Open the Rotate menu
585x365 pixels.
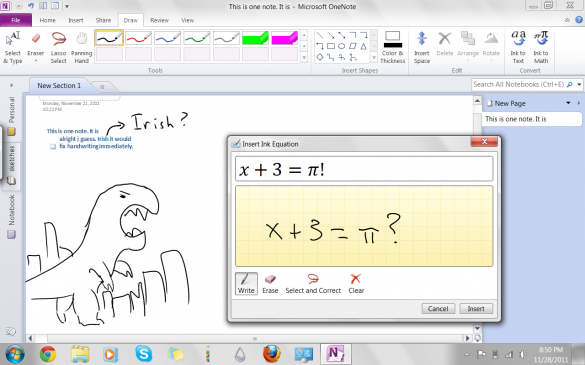(x=491, y=46)
